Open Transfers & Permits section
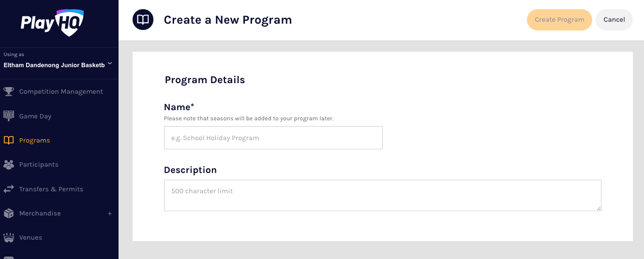 (51, 189)
